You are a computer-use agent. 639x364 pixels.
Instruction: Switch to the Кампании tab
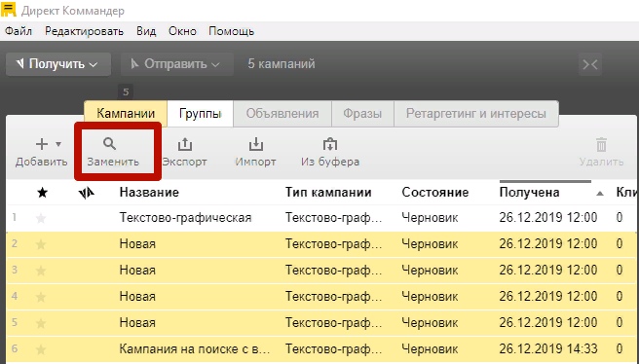126,113
